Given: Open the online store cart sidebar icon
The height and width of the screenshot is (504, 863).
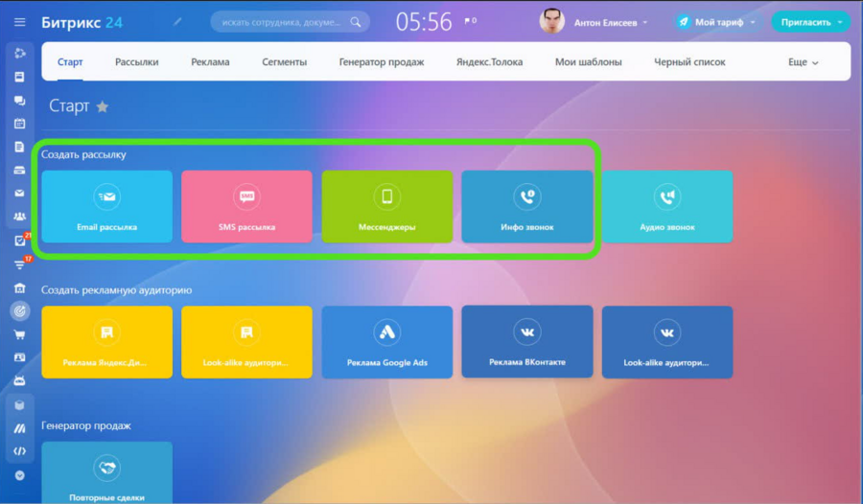Looking at the screenshot, I should click(20, 334).
